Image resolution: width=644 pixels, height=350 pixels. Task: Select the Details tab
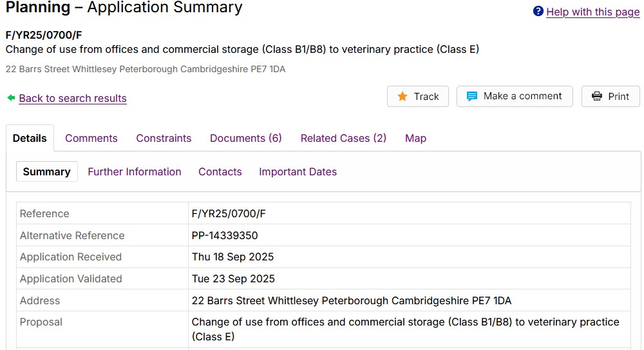click(x=30, y=138)
